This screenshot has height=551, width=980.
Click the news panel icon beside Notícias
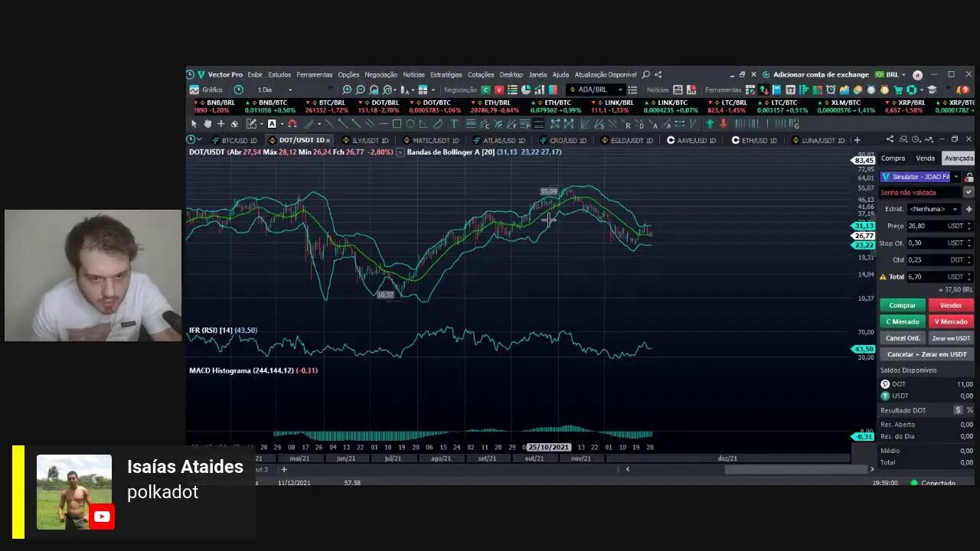pos(678,90)
